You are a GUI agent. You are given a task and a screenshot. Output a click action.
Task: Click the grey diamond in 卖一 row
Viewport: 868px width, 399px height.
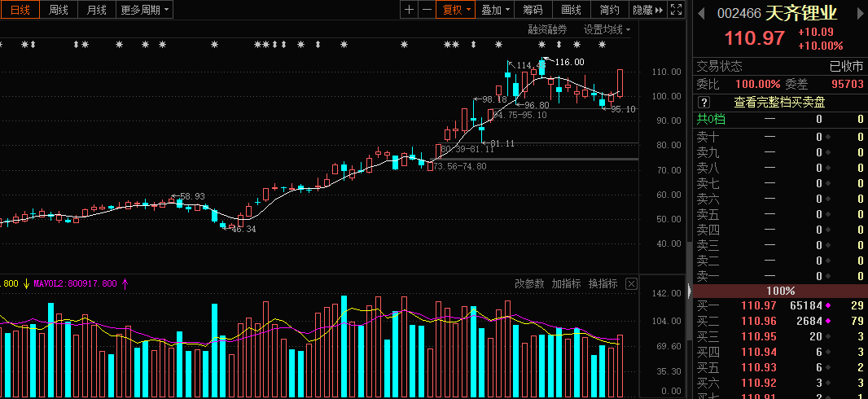pos(828,276)
